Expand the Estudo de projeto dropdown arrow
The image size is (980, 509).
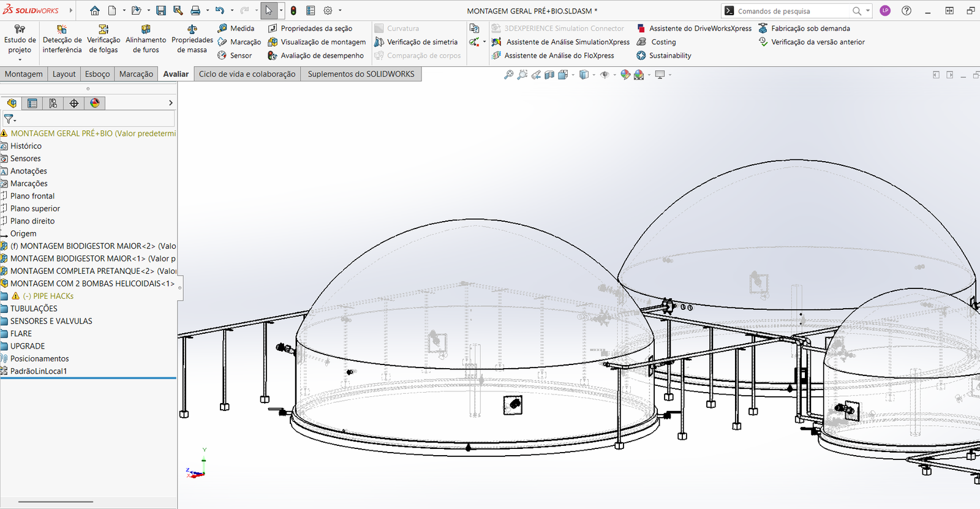pyautogui.click(x=20, y=59)
